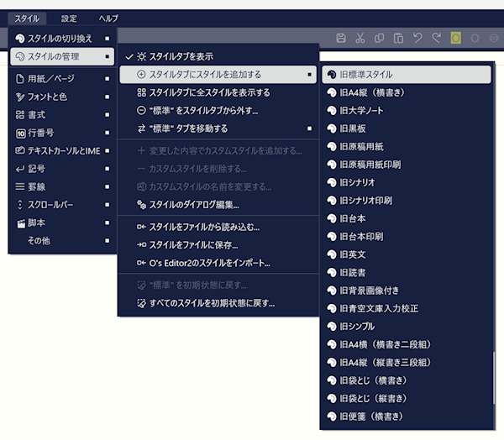Open the ヘルプ menu in menu bar
The width and height of the screenshot is (504, 440).
pyautogui.click(x=108, y=18)
